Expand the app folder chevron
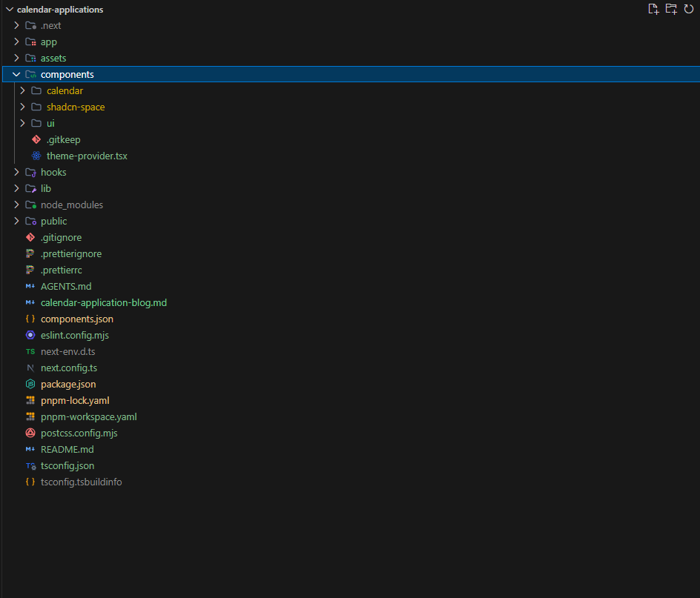The width and height of the screenshot is (700, 598). 16,42
